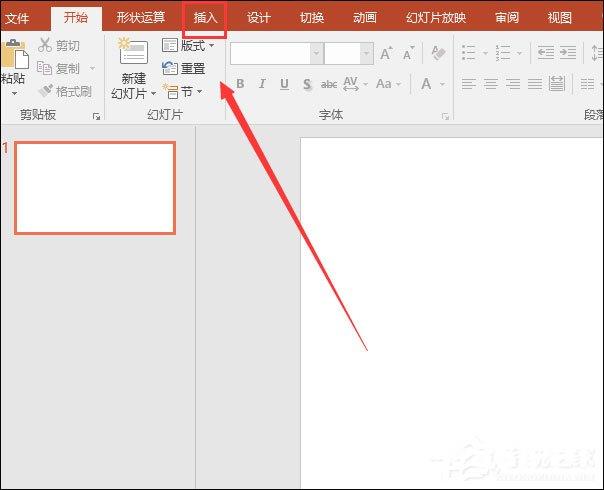Switch to the 审阅 tab

507,18
